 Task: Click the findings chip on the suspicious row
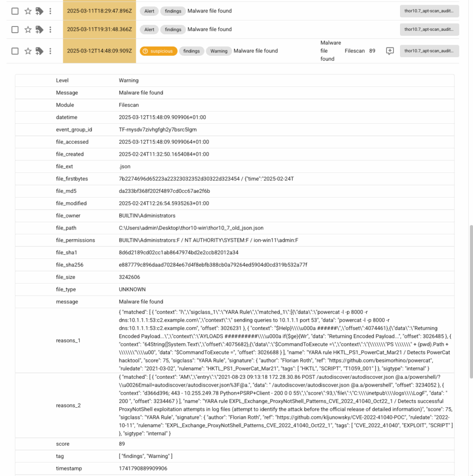pos(192,51)
